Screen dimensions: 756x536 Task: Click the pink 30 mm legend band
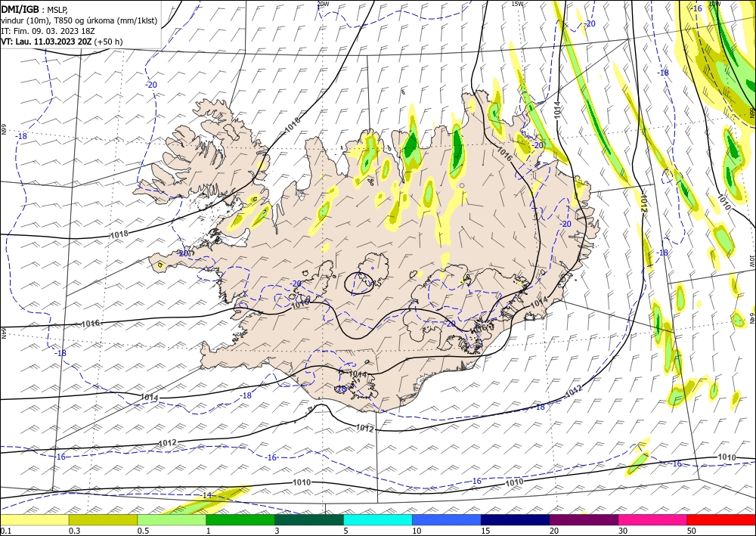[x=653, y=519]
